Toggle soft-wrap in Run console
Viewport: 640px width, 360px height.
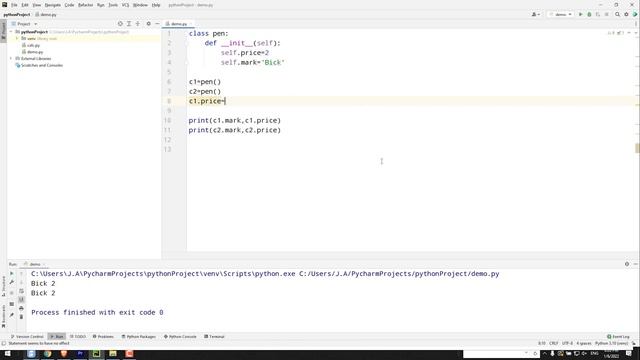tap(21, 291)
